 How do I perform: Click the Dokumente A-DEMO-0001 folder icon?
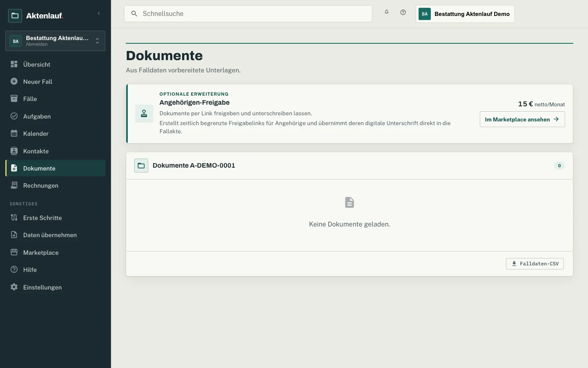(141, 166)
